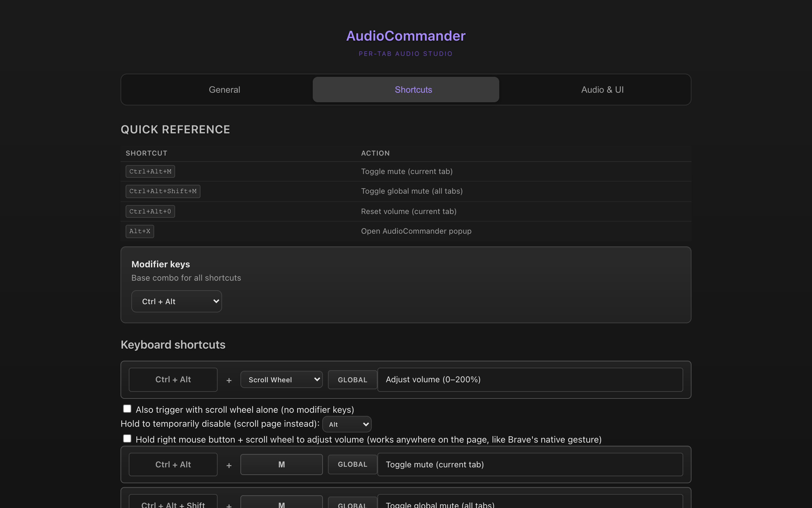Click 'Toggle global mute (all tabs)' in quick reference

(412, 191)
